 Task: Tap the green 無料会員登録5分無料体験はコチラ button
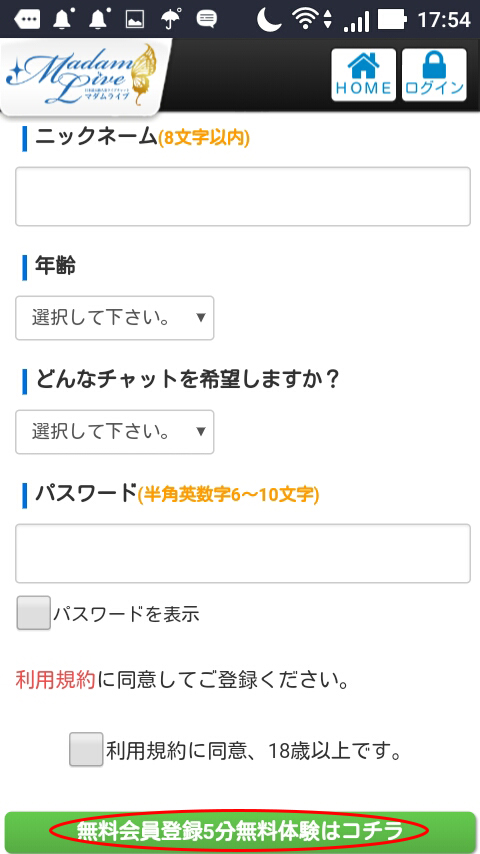(240, 832)
